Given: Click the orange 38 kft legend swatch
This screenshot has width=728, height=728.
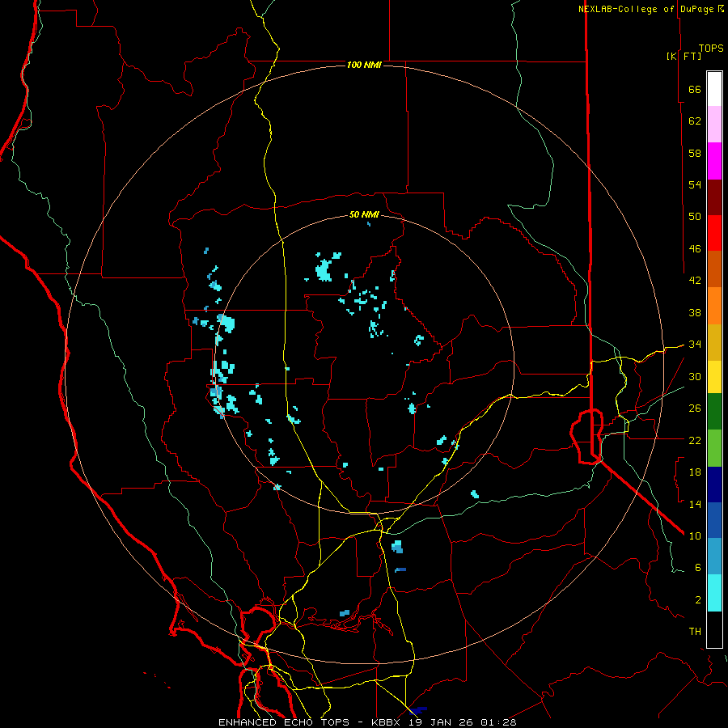Looking at the screenshot, I should tap(714, 306).
